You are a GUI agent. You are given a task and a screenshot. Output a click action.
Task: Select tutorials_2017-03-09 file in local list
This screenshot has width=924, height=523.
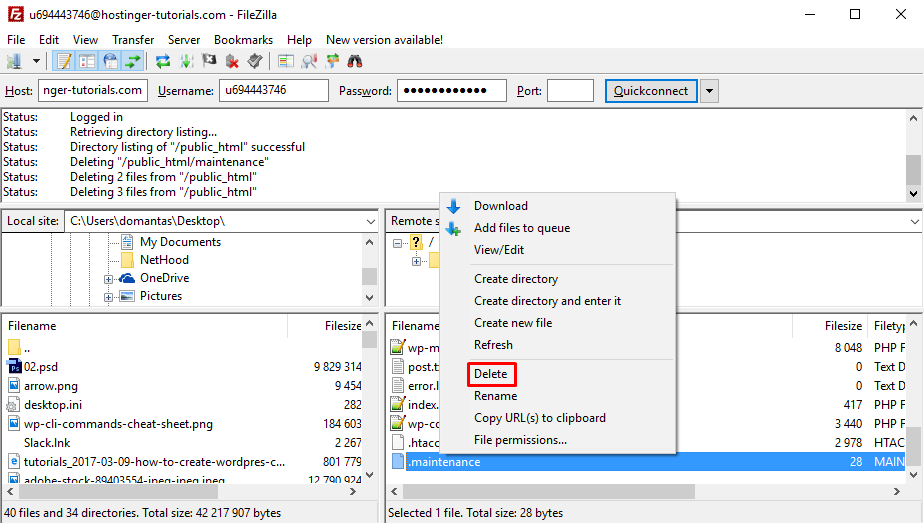coord(154,462)
